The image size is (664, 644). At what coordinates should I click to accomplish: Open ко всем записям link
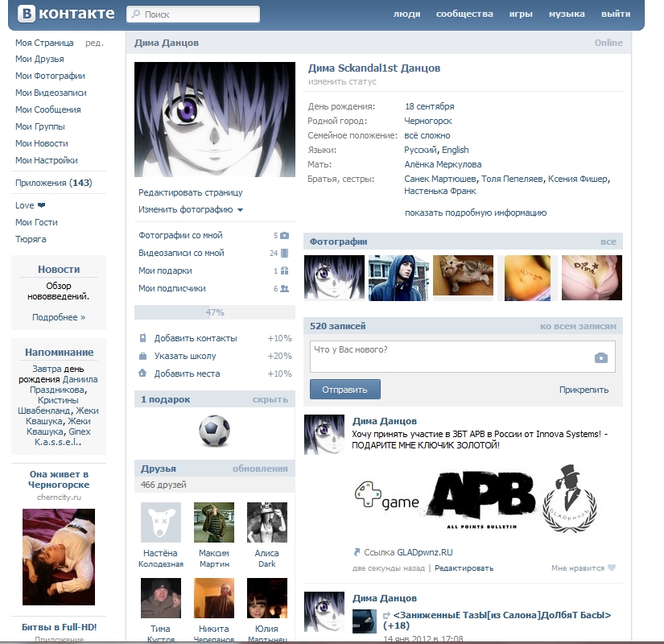coord(578,326)
